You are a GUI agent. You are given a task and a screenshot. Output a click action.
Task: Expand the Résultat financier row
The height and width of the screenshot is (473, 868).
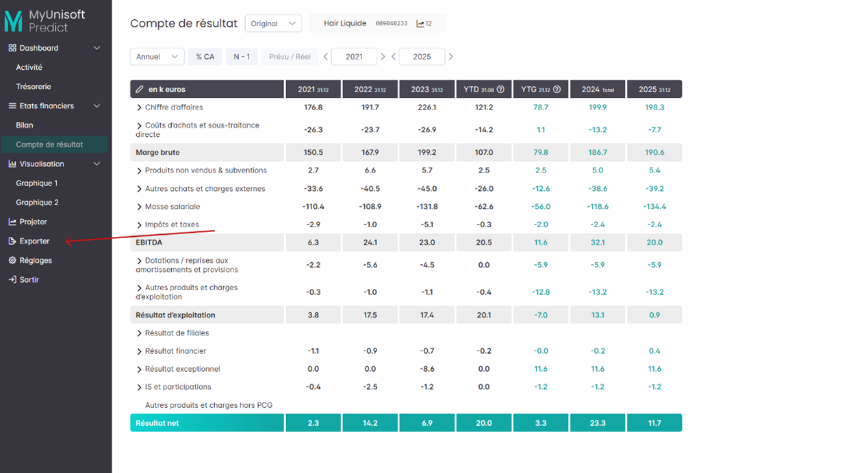point(140,351)
